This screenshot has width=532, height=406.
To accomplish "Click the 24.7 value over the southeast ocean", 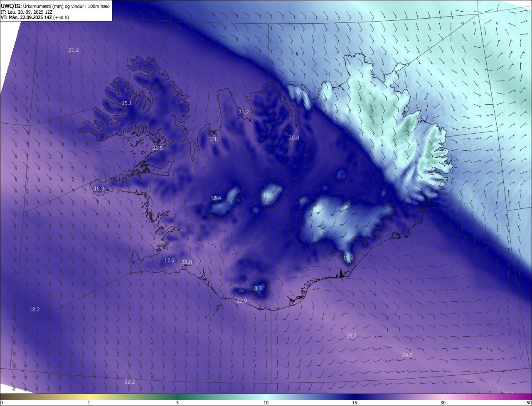I will click(407, 355).
